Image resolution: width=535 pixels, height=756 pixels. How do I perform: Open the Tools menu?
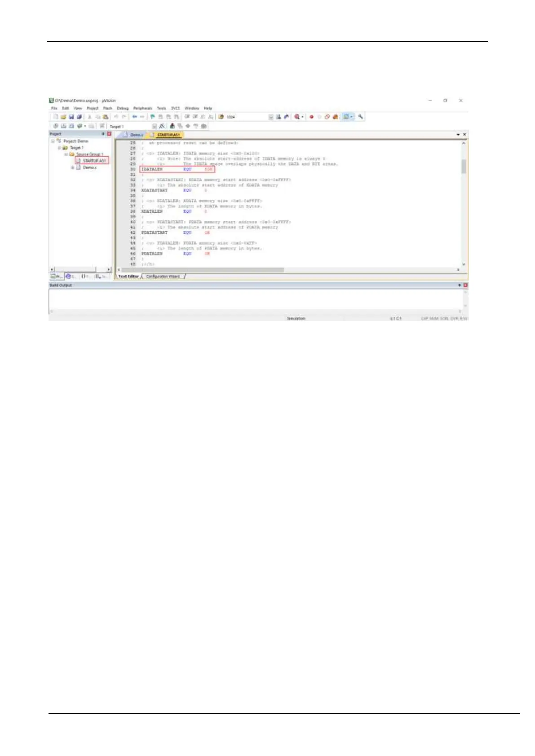[162, 108]
